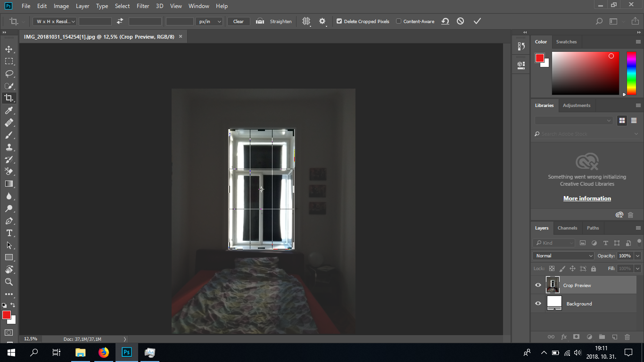
Task: Hide the Crop Preview layer
Action: 538,285
